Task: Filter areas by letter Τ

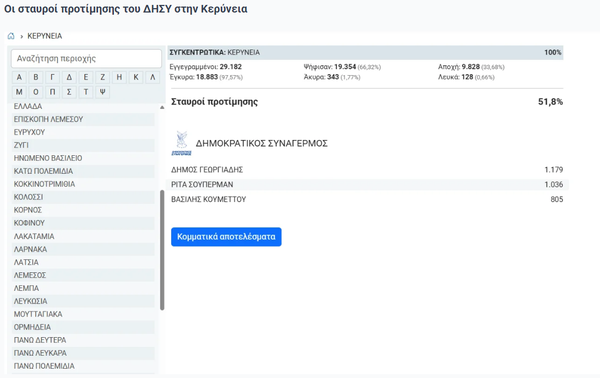Action: pyautogui.click(x=86, y=92)
